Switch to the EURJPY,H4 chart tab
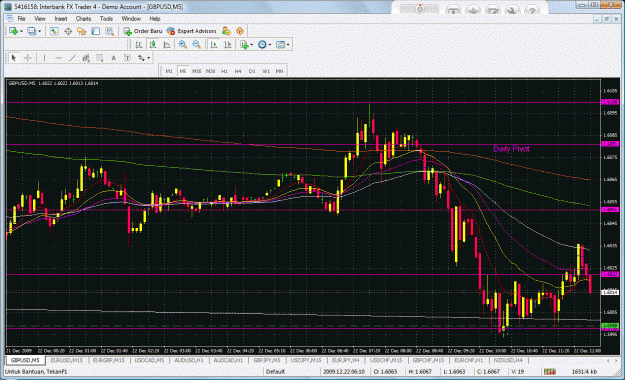This screenshot has width=625, height=380. pos(346,360)
